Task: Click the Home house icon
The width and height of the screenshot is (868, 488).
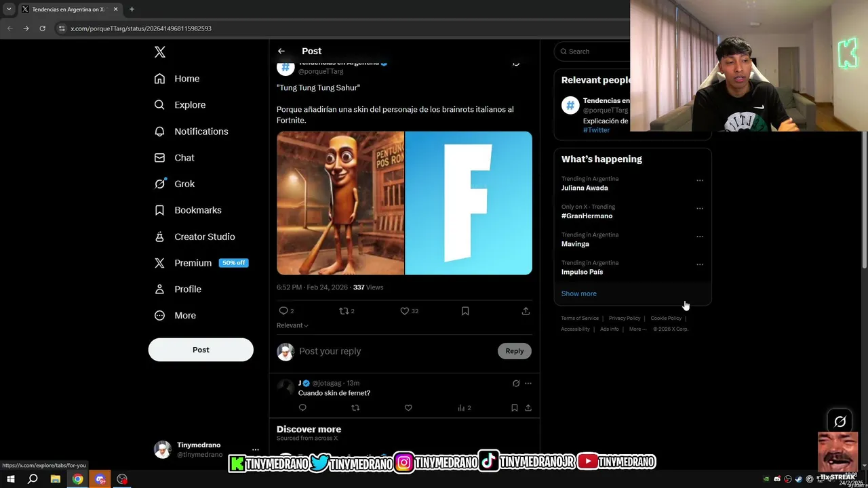Action: [159, 79]
